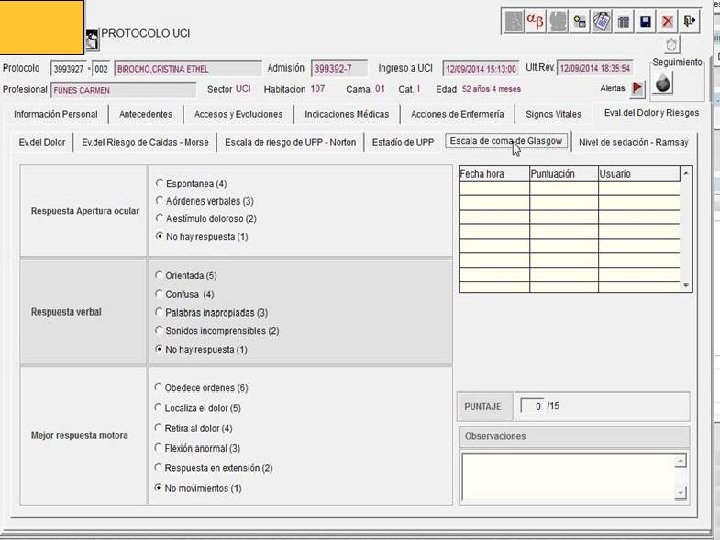Image resolution: width=720 pixels, height=540 pixels.
Task: Open Nivel de sedación - Ramsay tab
Action: 633,142
